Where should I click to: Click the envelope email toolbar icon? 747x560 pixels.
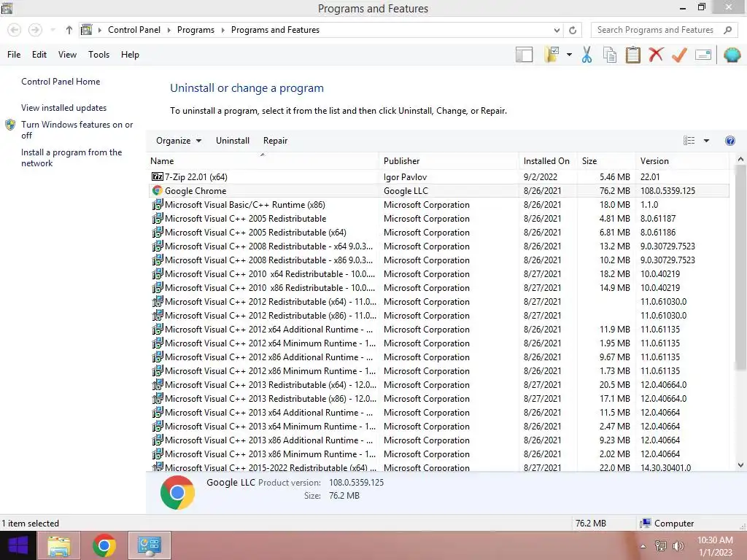click(x=703, y=55)
